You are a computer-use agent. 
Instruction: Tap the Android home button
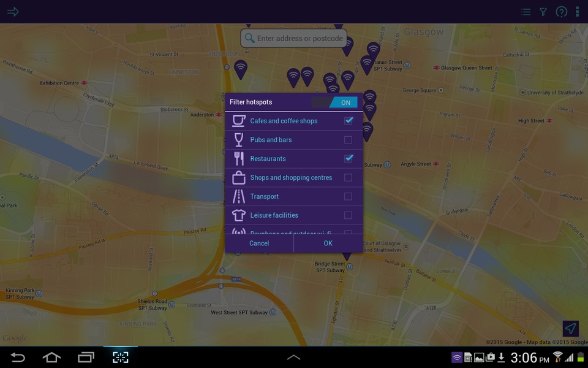(51, 357)
